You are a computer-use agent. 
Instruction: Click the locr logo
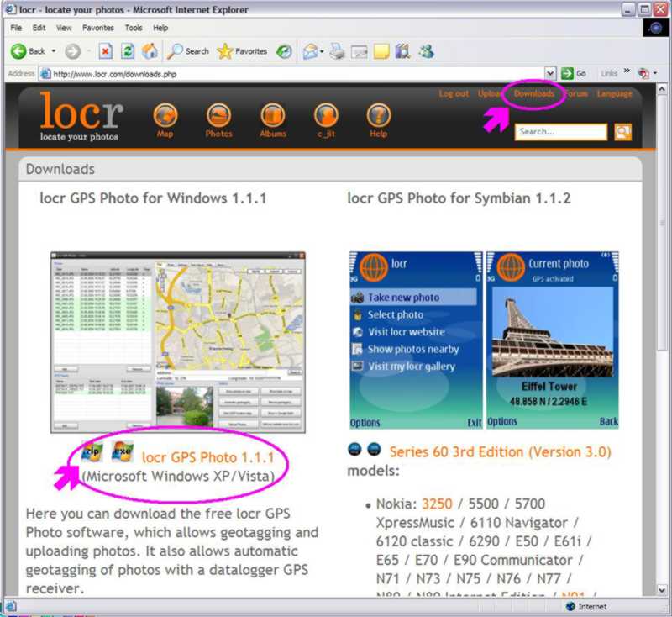tap(81, 116)
